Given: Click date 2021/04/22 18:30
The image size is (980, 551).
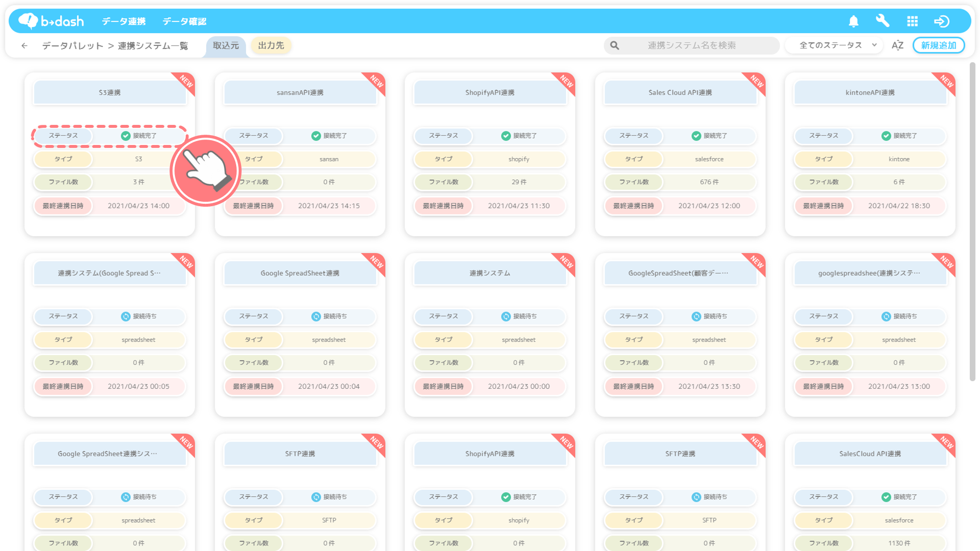Looking at the screenshot, I should click(899, 206).
